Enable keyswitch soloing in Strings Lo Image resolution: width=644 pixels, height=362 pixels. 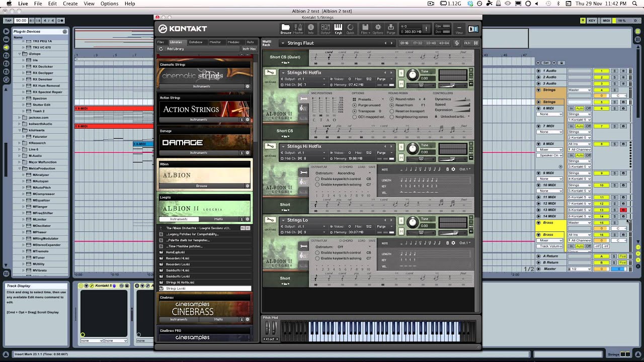click(x=317, y=258)
